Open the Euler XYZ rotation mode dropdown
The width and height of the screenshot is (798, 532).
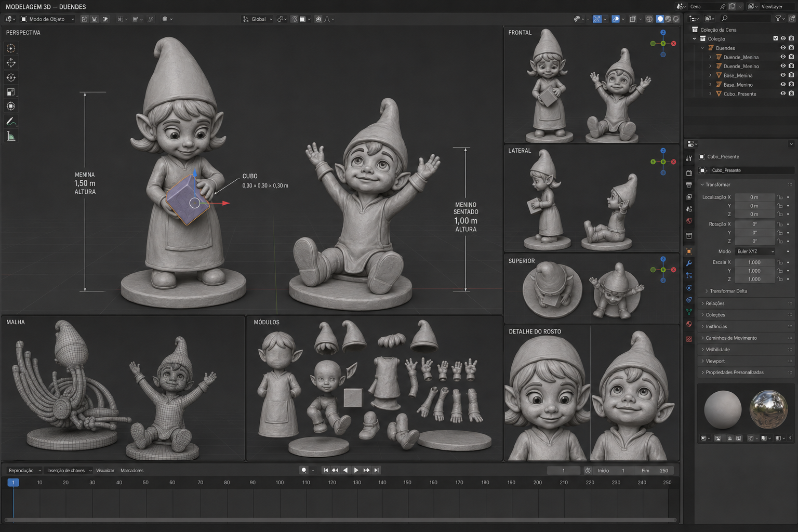(755, 251)
